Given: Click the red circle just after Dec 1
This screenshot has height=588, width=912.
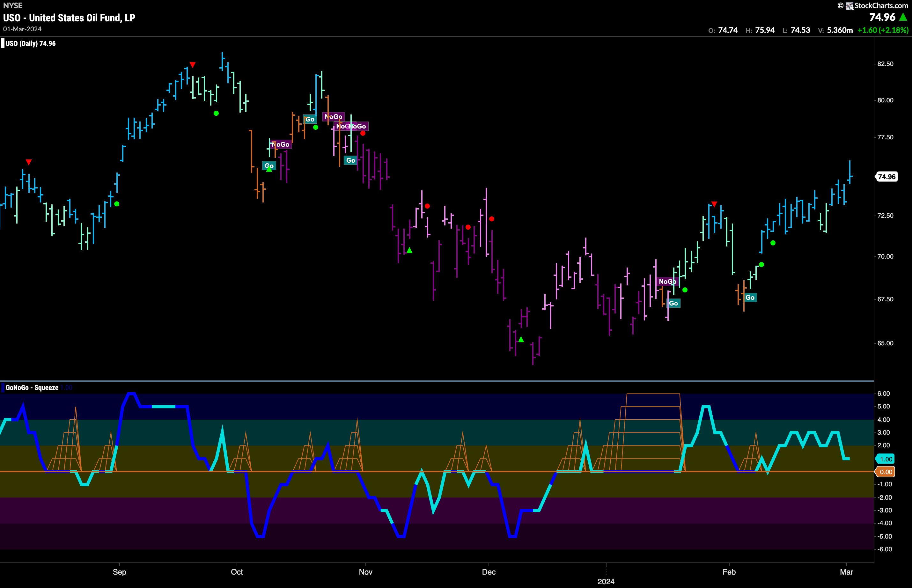Looking at the screenshot, I should pyautogui.click(x=492, y=219).
